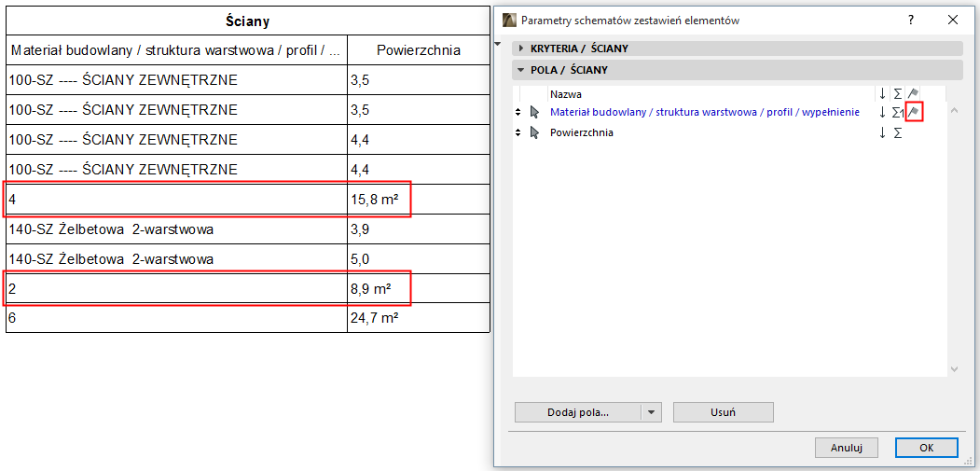The height and width of the screenshot is (471, 980).
Task: Click the 24,7 m² total cell
Action: [419, 318]
